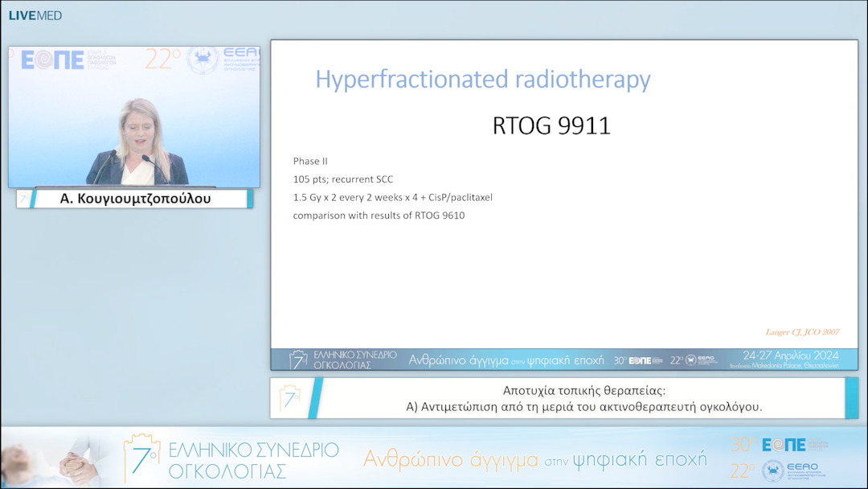This screenshot has width=868, height=489.
Task: Click the ΕΟΠΕ logo in the speaker video backdrop
Action: click(52, 60)
